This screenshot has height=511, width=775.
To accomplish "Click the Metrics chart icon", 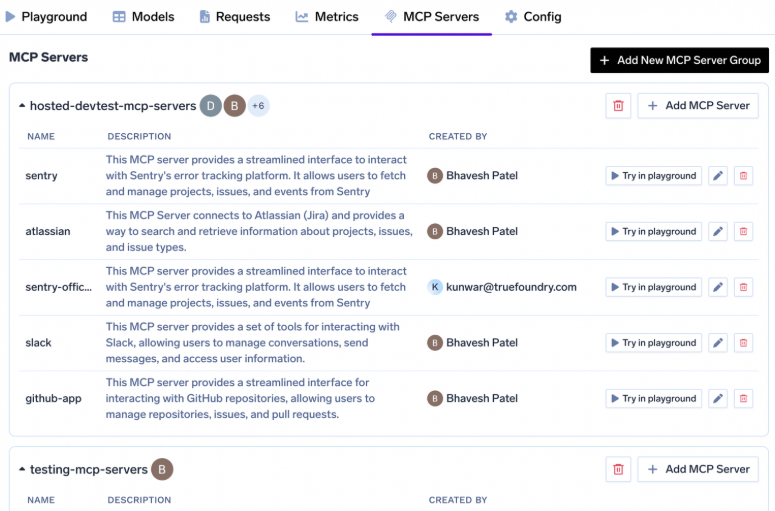I will click(x=301, y=17).
